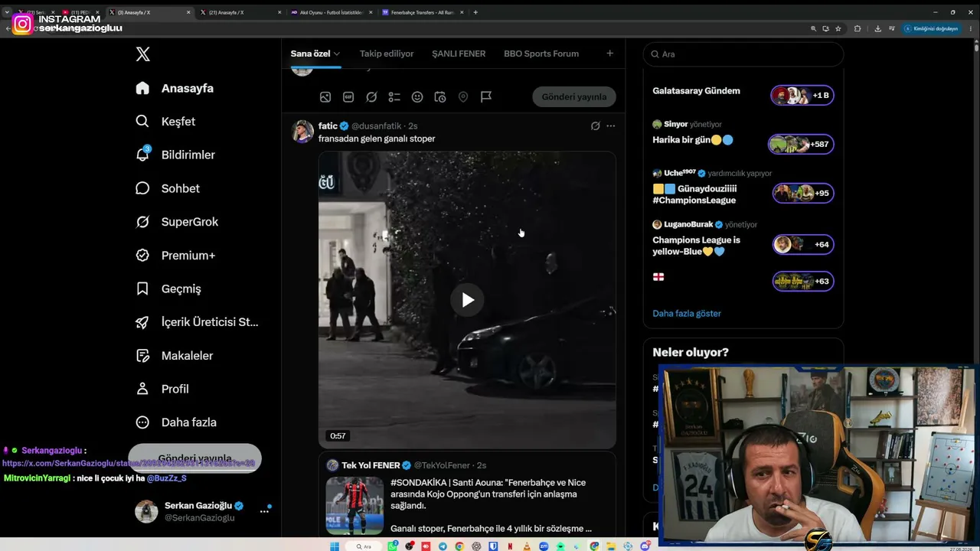Open the Kojo Oppong news thumbnail

(354, 505)
